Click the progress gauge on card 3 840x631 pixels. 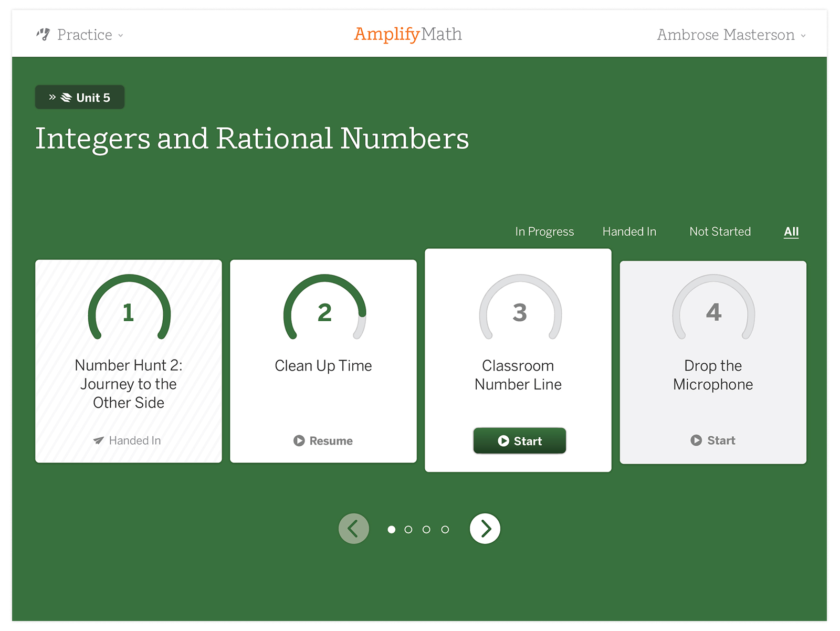pyautogui.click(x=520, y=308)
